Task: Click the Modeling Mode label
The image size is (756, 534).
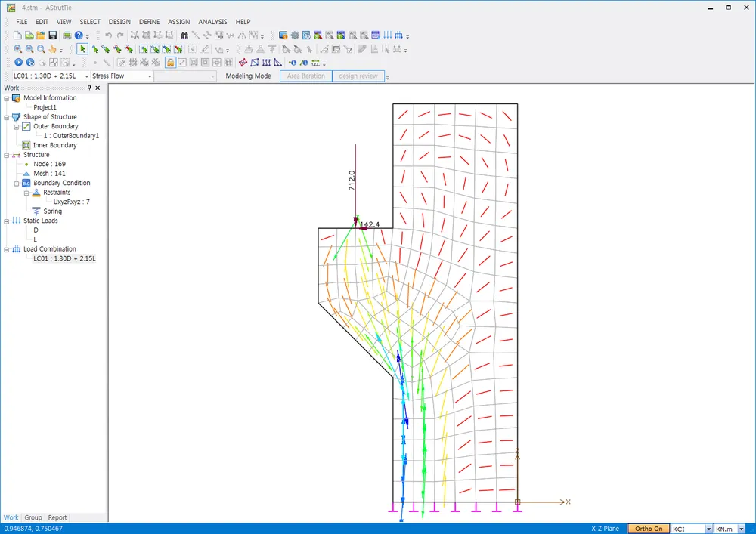Action: 248,76
